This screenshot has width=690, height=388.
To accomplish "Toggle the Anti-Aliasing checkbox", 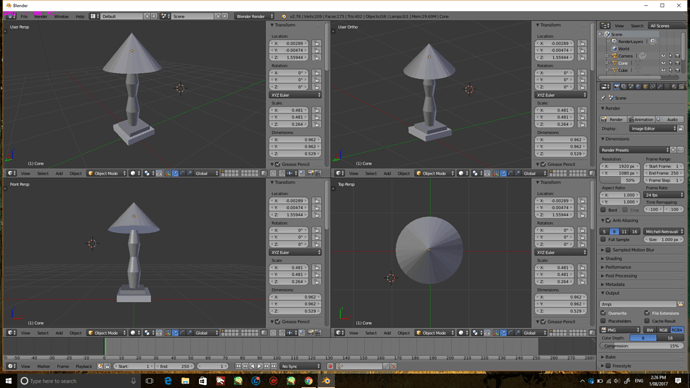I will (x=608, y=220).
